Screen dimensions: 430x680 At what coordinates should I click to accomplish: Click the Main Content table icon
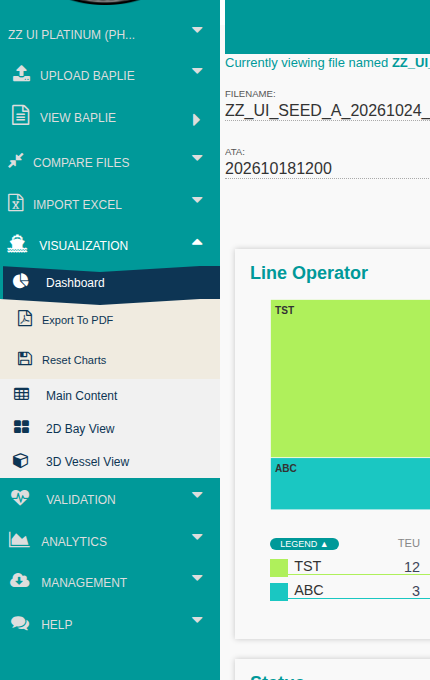click(21, 394)
